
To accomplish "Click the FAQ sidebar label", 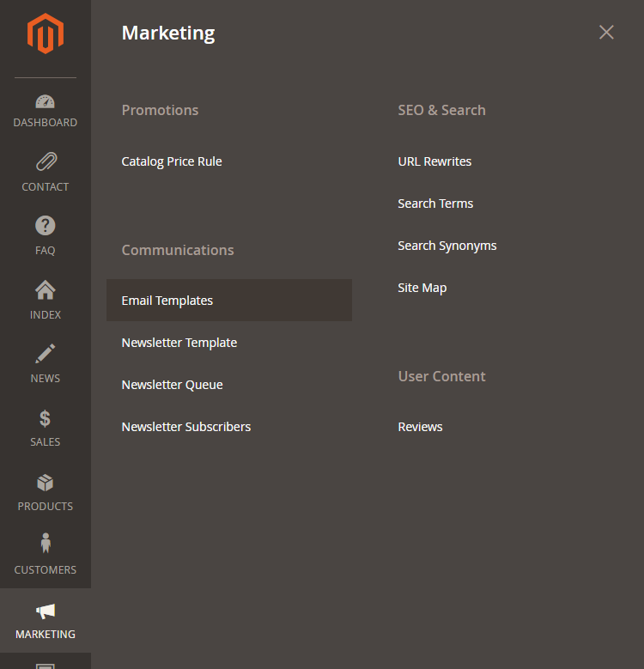I will 46,251.
